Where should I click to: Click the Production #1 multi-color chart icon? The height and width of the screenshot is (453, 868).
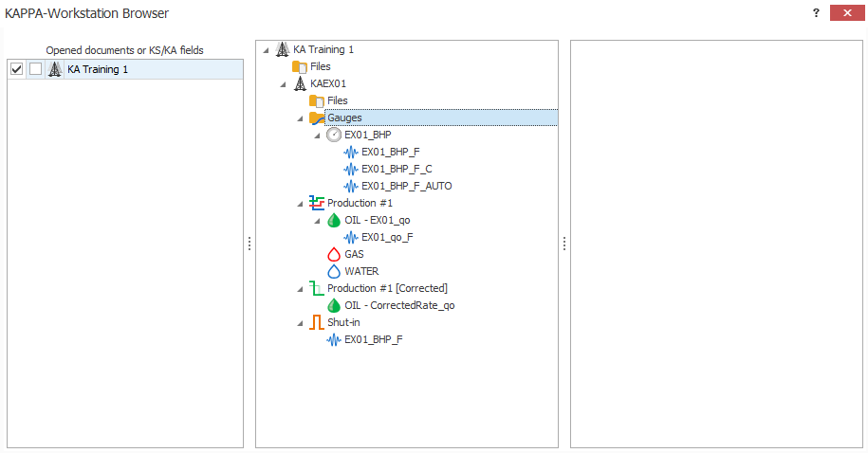pos(317,203)
